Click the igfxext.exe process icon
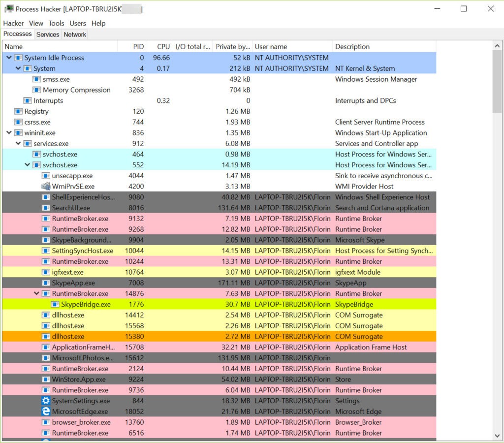Screen dimensions: 504x443 tap(46, 272)
